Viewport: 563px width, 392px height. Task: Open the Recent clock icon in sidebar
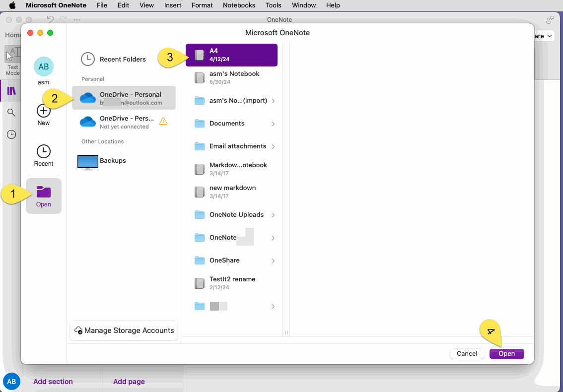(x=43, y=150)
